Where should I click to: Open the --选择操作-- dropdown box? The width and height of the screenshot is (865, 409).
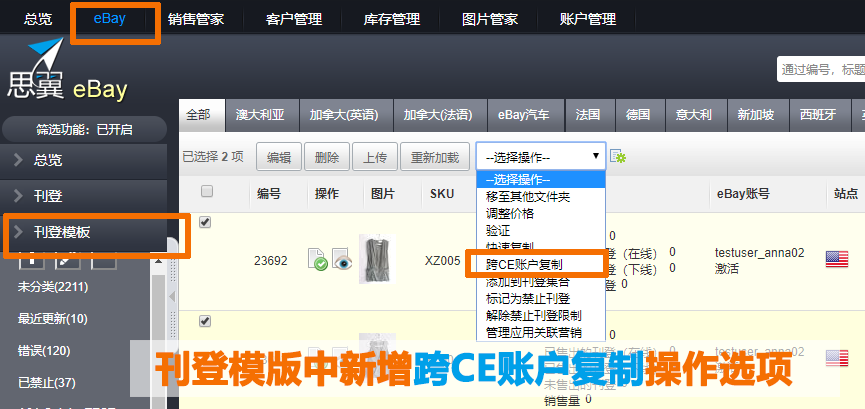(x=541, y=157)
